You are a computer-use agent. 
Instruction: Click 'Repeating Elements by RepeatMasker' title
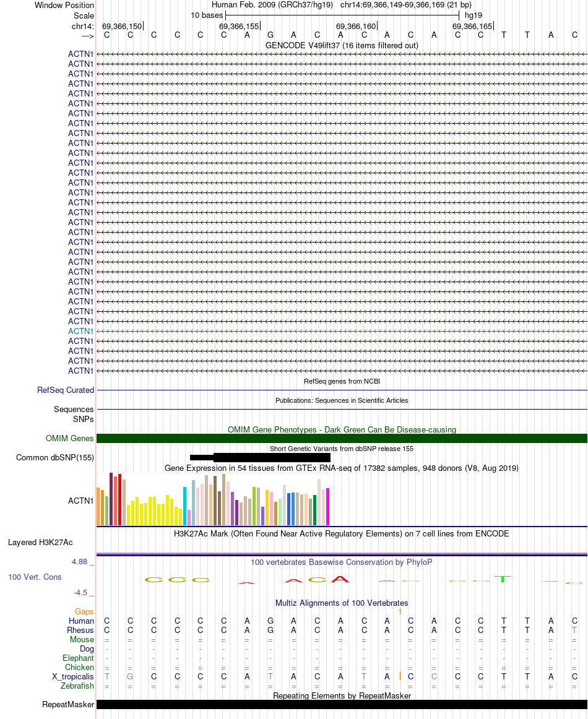click(342, 695)
